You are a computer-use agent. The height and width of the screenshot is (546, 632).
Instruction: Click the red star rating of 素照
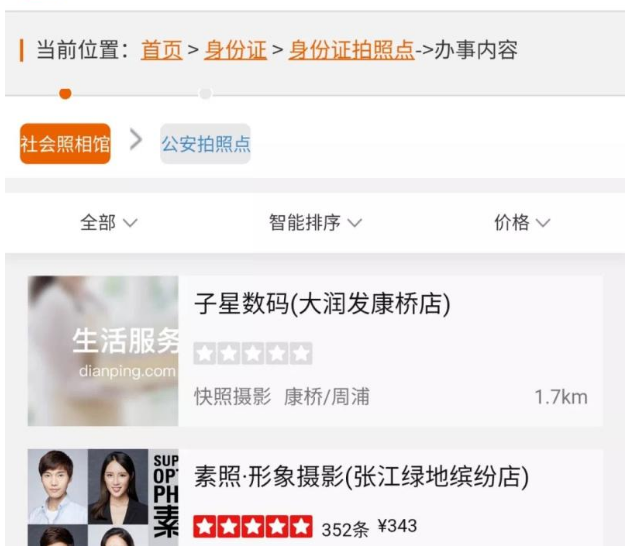click(x=253, y=526)
